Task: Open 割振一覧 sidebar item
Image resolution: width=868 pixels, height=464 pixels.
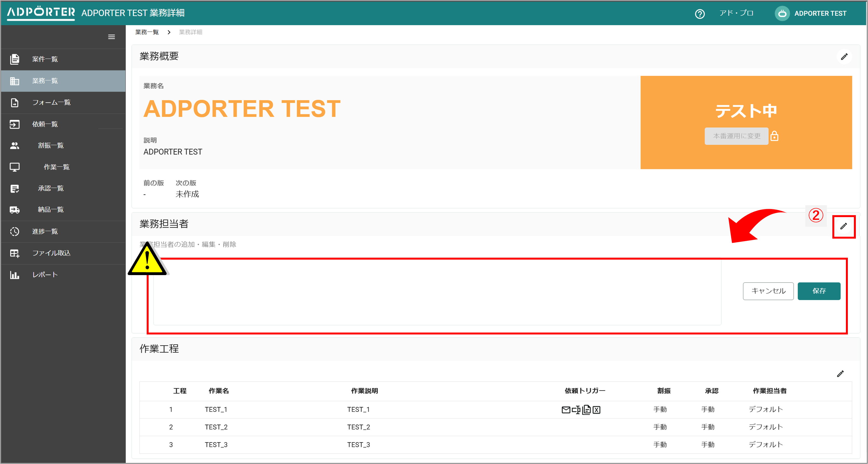Action: coord(63,146)
